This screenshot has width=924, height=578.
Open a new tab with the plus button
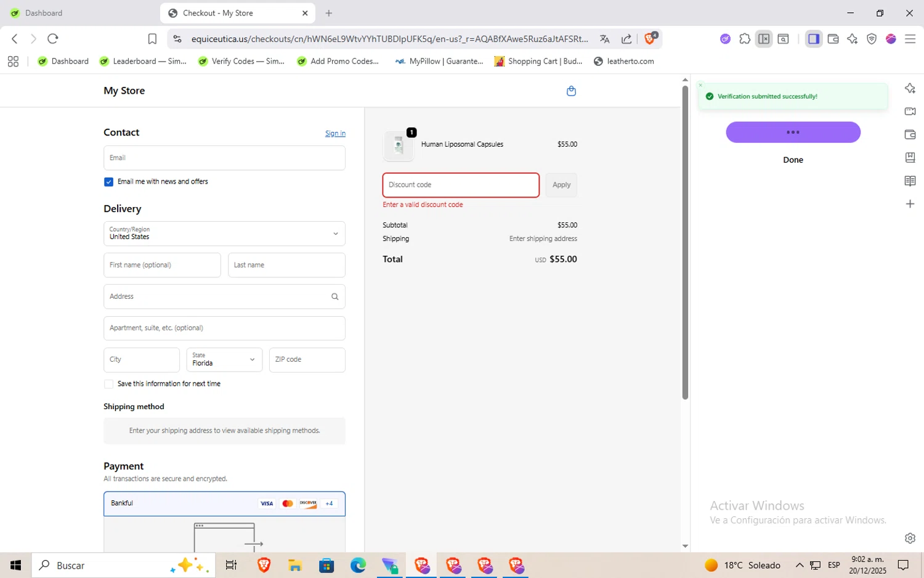[x=329, y=13]
